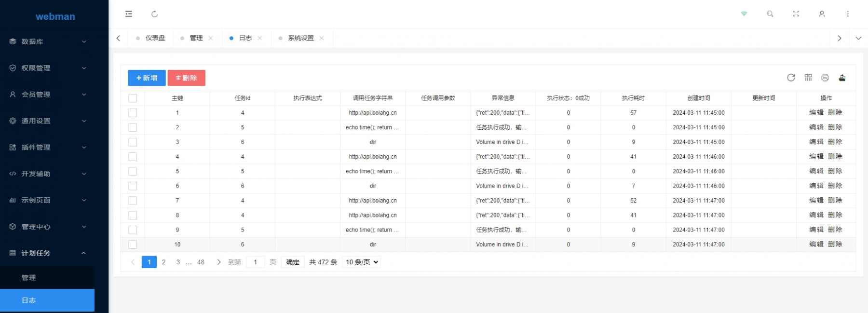Image resolution: width=868 pixels, height=313 pixels.
Task: Click the red 删除 button
Action: (187, 78)
